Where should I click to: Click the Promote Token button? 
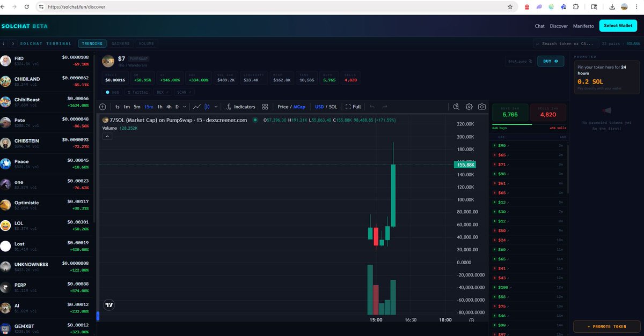pos(606,326)
